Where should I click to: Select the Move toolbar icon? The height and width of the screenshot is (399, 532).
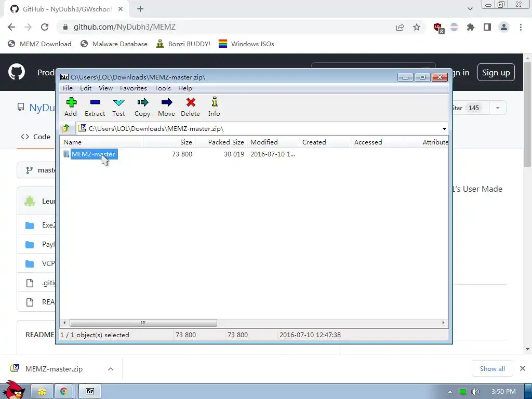pos(166,107)
